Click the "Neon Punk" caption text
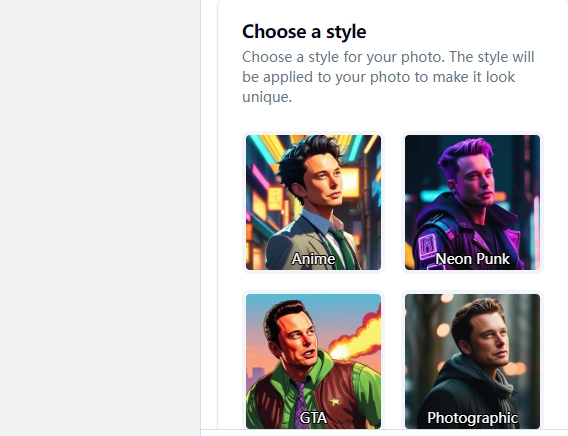Image resolution: width=568 pixels, height=436 pixels. click(472, 259)
